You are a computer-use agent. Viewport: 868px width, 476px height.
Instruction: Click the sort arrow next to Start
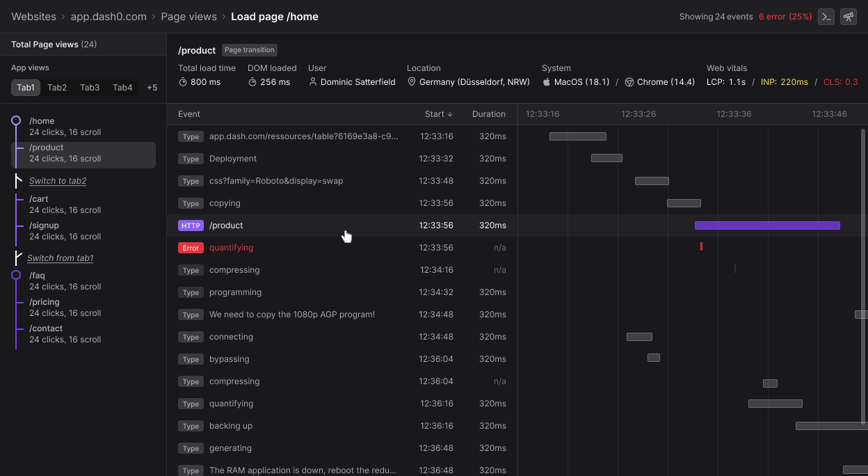tap(449, 114)
